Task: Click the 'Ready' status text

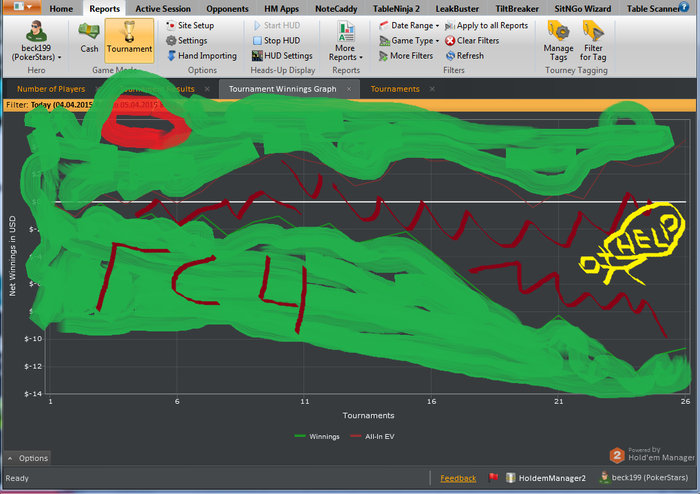Action: (17, 478)
